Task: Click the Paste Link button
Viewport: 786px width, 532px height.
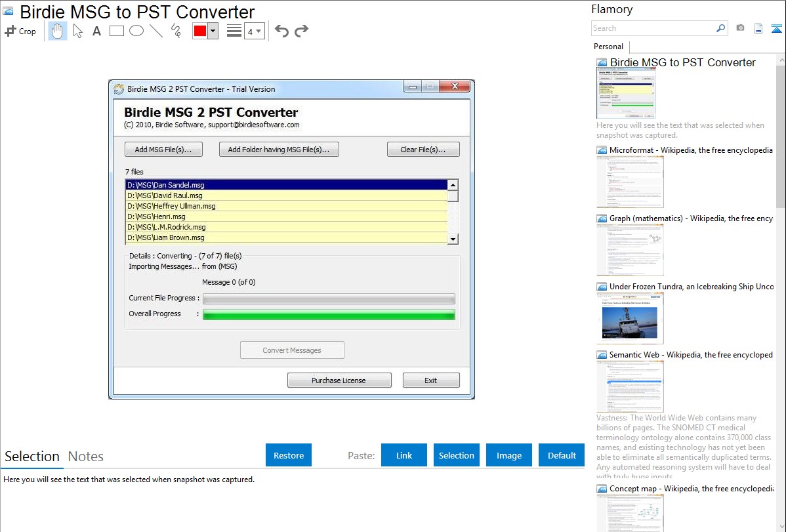Action: [404, 455]
